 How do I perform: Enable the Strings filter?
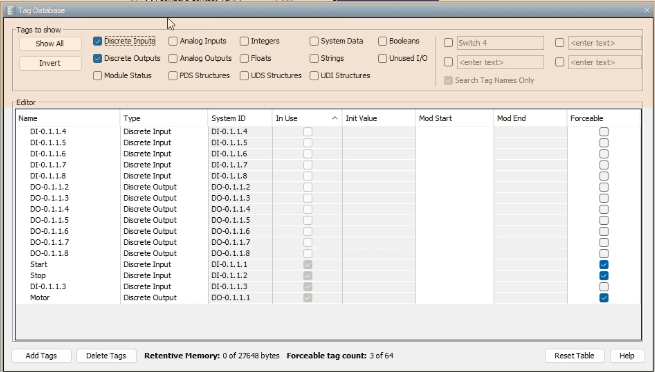coord(314,58)
